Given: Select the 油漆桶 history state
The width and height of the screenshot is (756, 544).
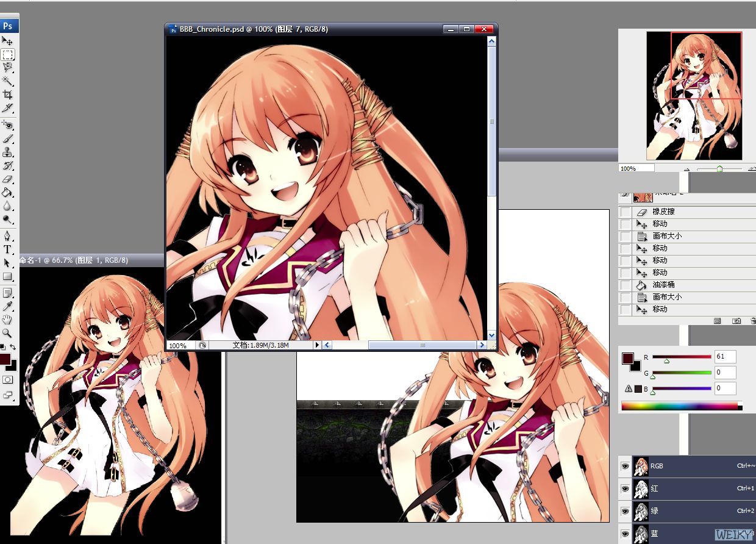Looking at the screenshot, I should pos(694,285).
